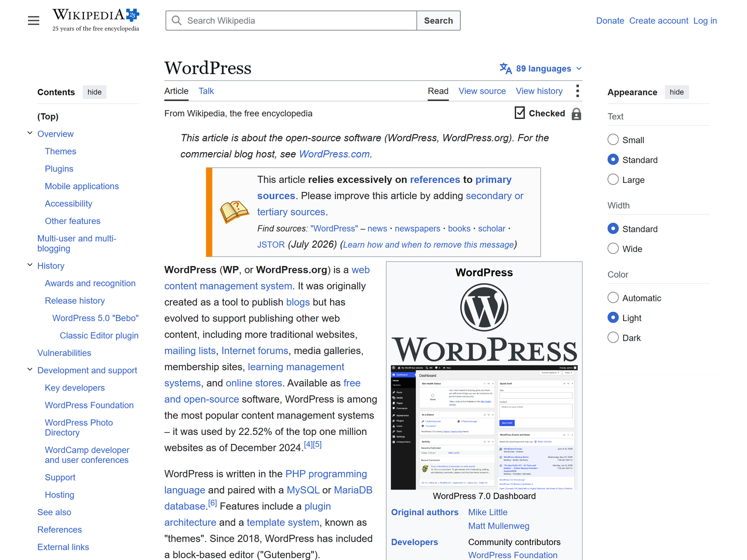Select Large text size
The image size is (747, 560).
tap(613, 179)
